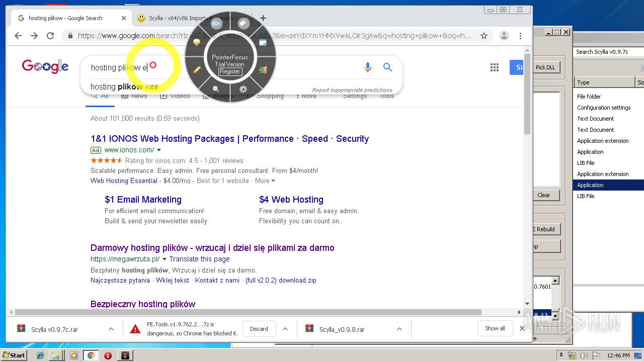Open the (full v2.0.2) download.zip sitelink
The image size is (644, 362).
pos(281,281)
